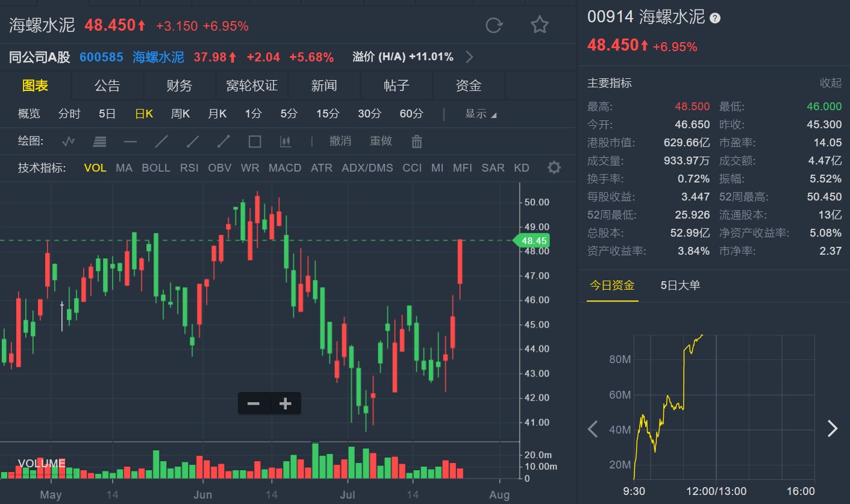The image size is (850, 504).
Task: Enable the RSI technical indicator
Action: pos(189,168)
